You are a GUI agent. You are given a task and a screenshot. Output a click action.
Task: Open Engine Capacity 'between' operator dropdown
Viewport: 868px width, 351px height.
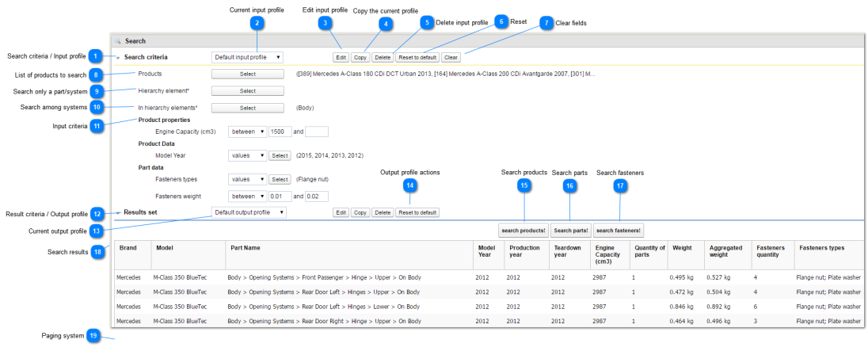tap(247, 132)
